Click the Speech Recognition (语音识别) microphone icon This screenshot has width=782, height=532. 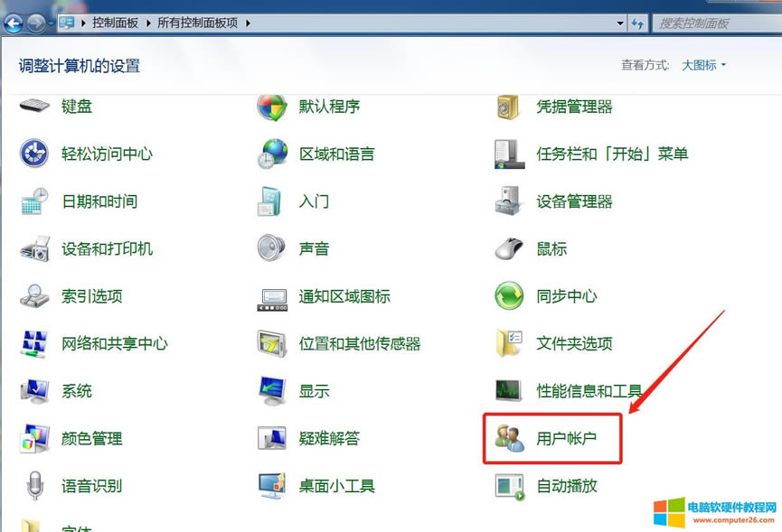pos(34,486)
